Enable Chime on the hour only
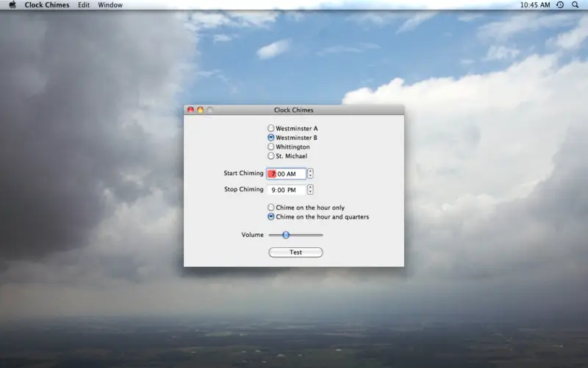Screen dimensions: 588x368 (x=306, y=208)
